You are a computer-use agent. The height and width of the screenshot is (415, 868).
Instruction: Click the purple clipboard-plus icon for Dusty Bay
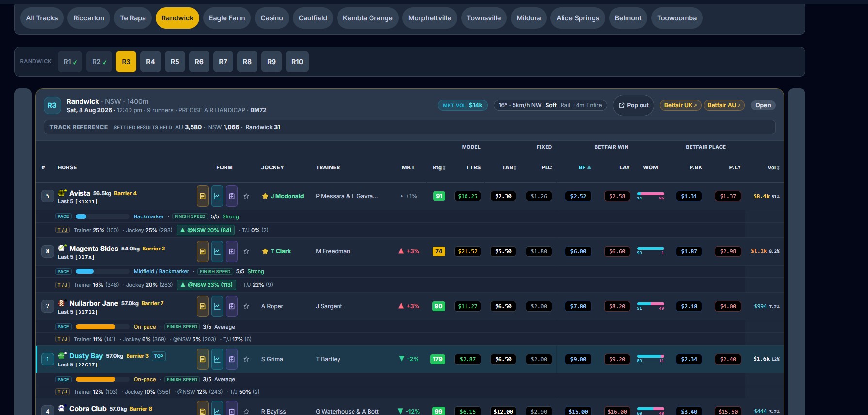[x=232, y=359]
